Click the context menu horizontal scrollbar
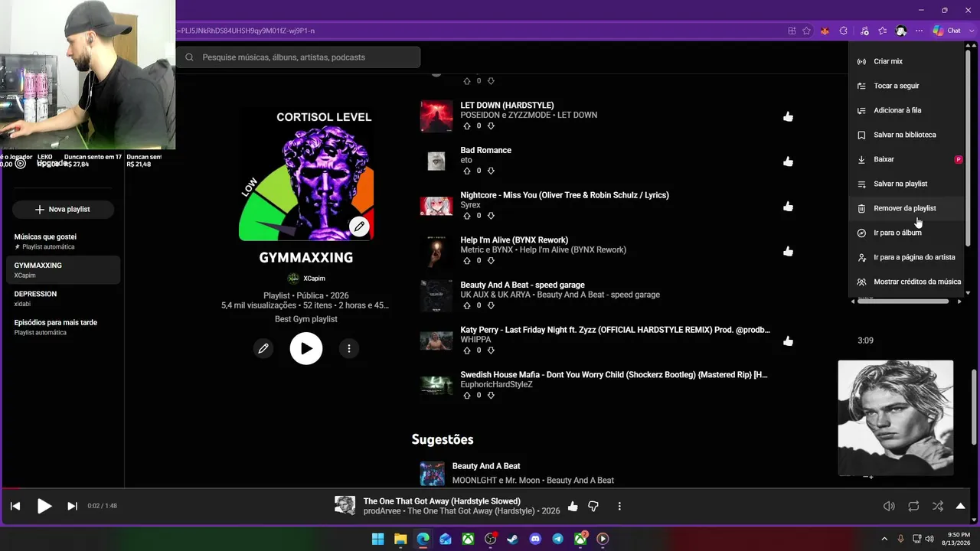The height and width of the screenshot is (551, 980). (x=903, y=302)
